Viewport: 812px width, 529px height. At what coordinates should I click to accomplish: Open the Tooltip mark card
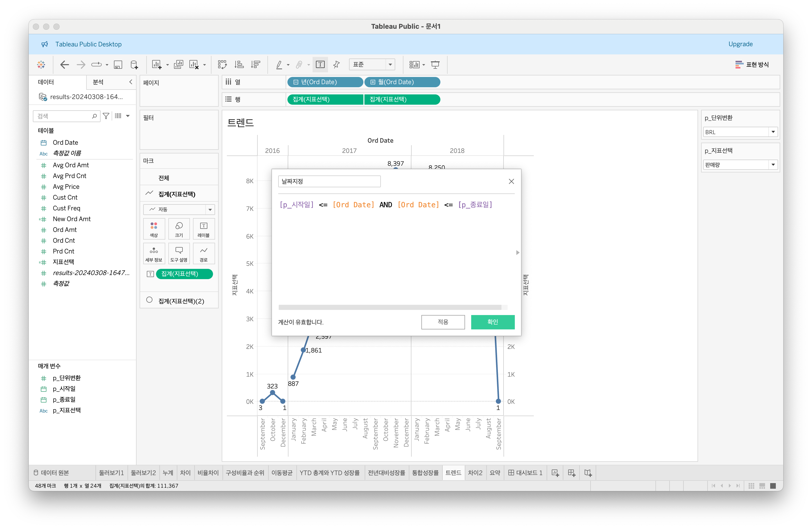click(x=179, y=253)
